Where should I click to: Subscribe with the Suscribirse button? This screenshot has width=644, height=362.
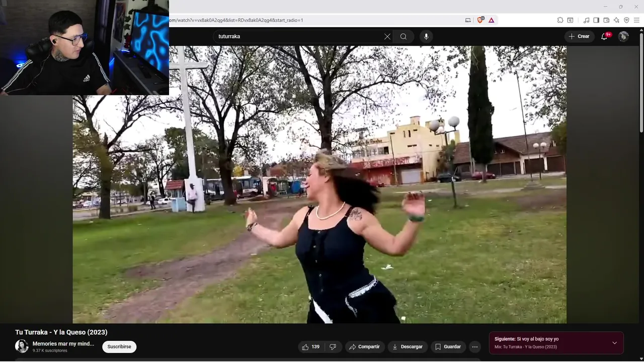119,347
